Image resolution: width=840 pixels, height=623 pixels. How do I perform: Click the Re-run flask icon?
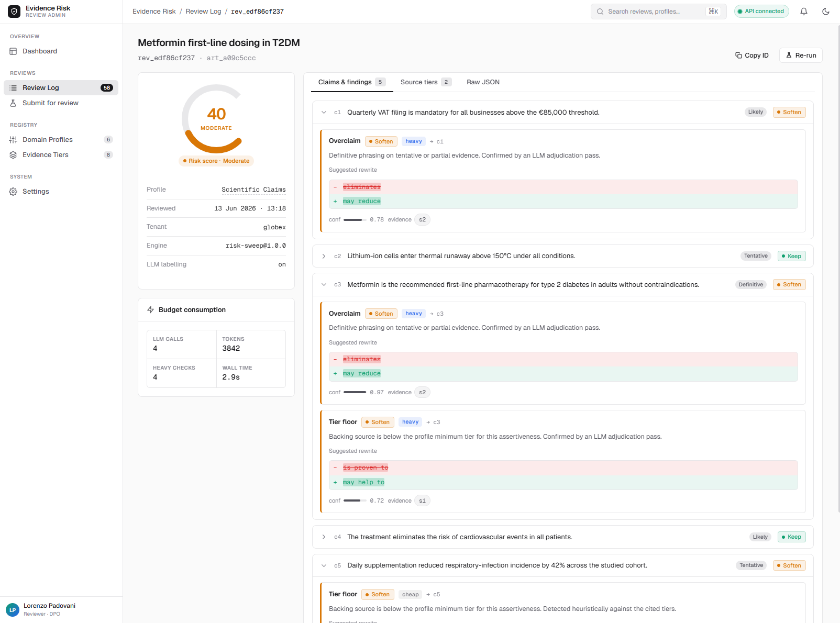(789, 55)
